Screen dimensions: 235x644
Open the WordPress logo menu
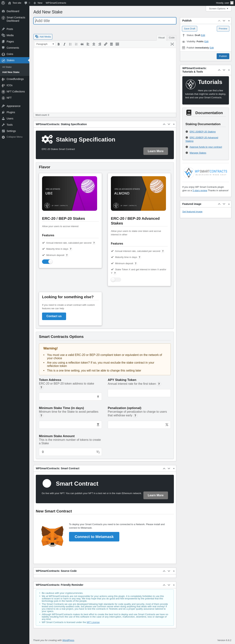coord(3,3)
